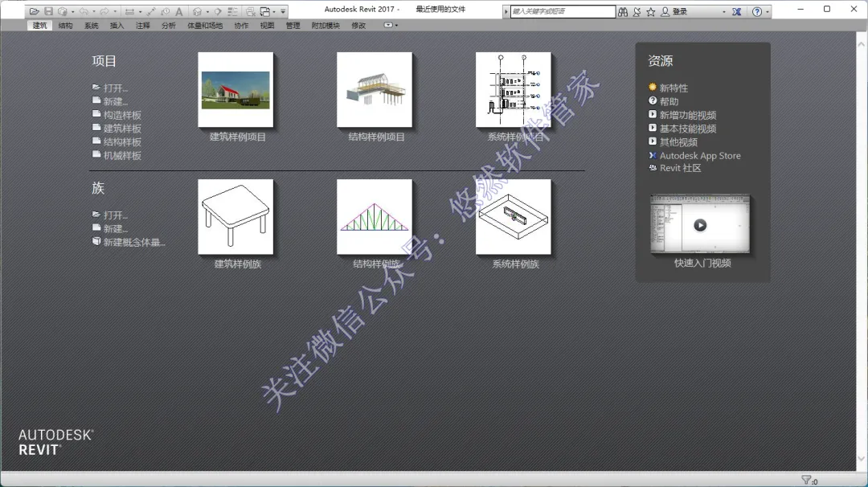The width and height of the screenshot is (868, 487).
Task: Open the 建筑样例族 table thumbnail
Action: [235, 217]
